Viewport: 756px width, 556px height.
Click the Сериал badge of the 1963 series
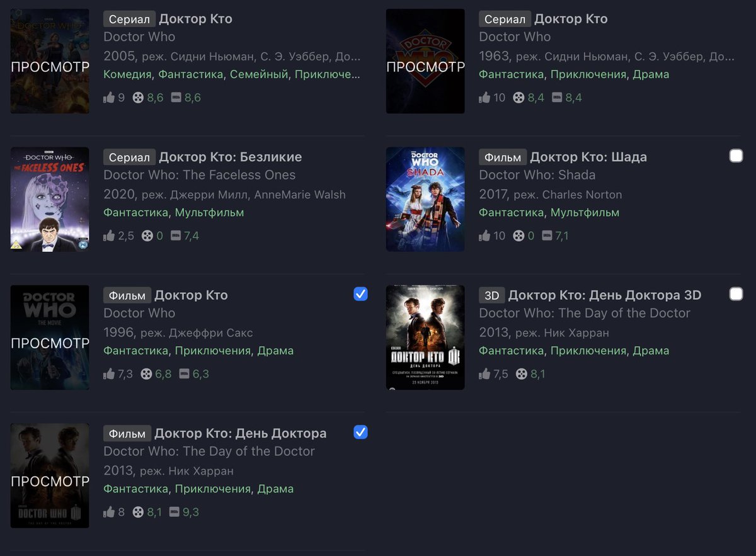tap(505, 20)
